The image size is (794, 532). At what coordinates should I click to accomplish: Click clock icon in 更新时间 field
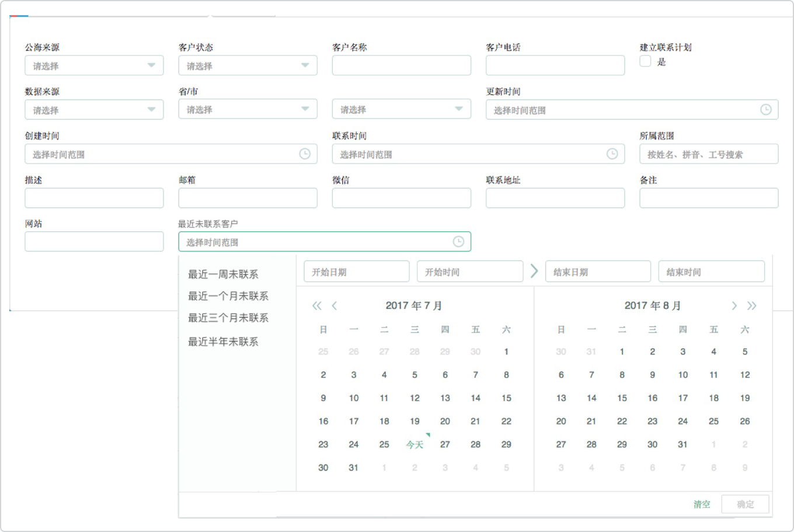pos(765,110)
